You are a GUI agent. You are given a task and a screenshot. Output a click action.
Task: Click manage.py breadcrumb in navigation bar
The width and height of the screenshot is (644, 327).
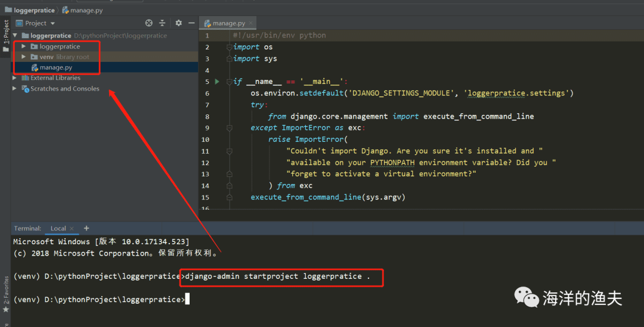(x=86, y=10)
